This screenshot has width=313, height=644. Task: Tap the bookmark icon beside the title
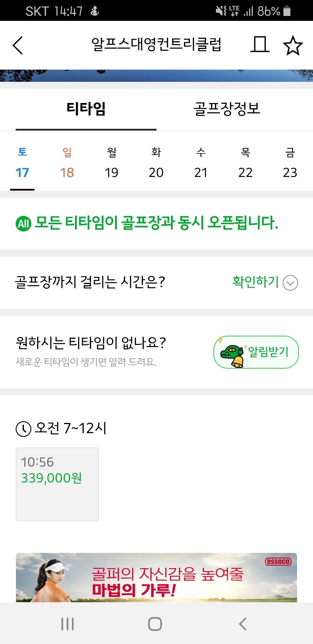click(260, 45)
